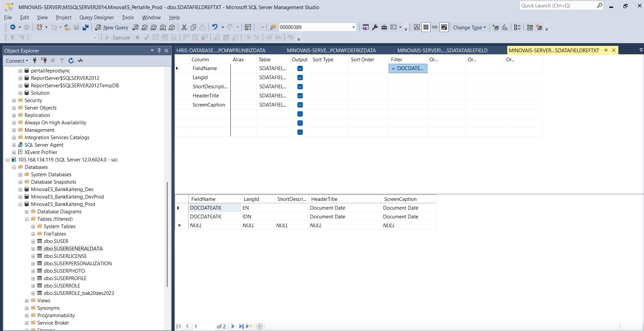
Task: Click the Object Explorer activity monitor icon
Action: 80,61
